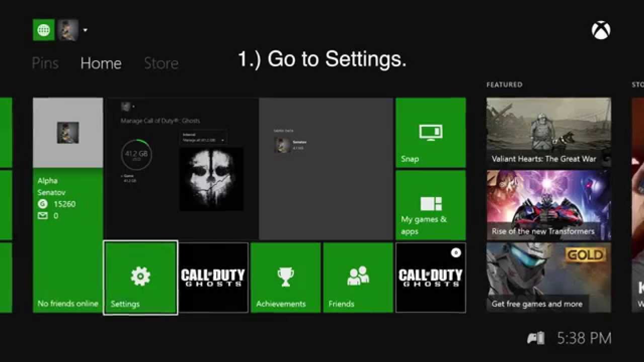Switch to the Pins tab
Image resolution: width=644 pixels, height=362 pixels.
[45, 63]
